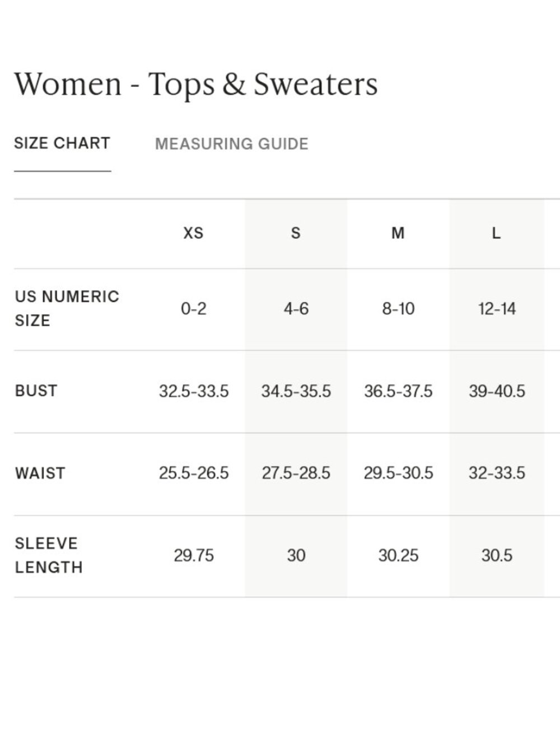This screenshot has height=747, width=560.
Task: Click the 29.5-30.5 waist cell
Action: (398, 473)
